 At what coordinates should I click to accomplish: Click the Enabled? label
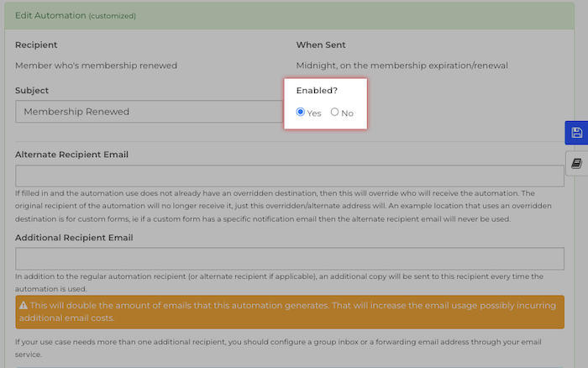coord(318,91)
